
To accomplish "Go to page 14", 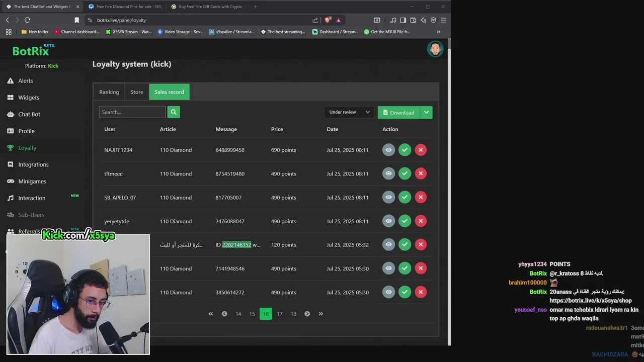I will 238,314.
